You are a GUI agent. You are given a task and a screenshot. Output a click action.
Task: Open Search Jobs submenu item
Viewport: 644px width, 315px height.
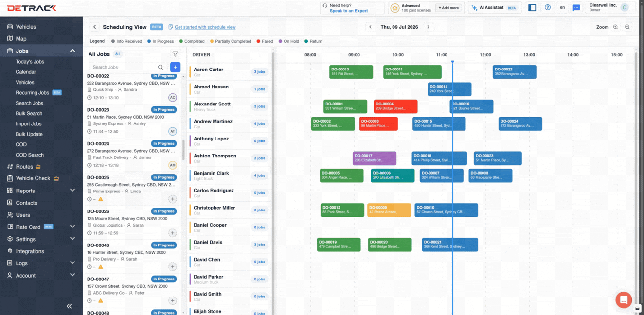29,103
